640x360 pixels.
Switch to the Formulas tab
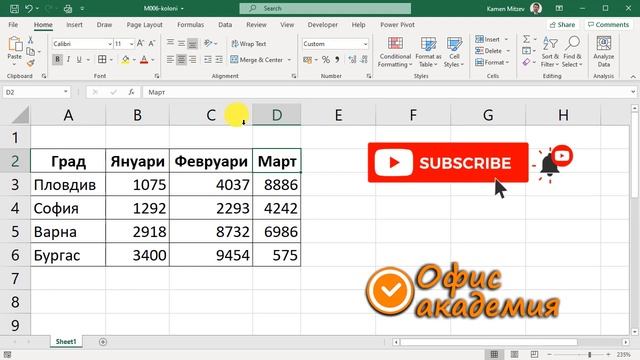pyautogui.click(x=190, y=24)
